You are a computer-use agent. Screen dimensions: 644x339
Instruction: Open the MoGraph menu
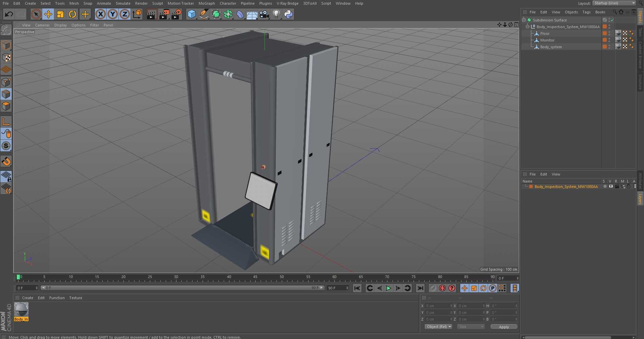[206, 3]
